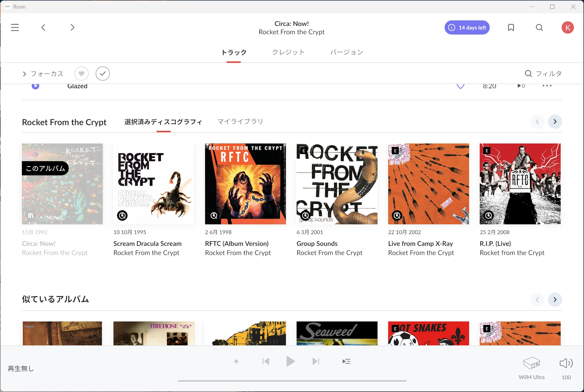
Task: Click the 14 days left button
Action: pyautogui.click(x=467, y=27)
